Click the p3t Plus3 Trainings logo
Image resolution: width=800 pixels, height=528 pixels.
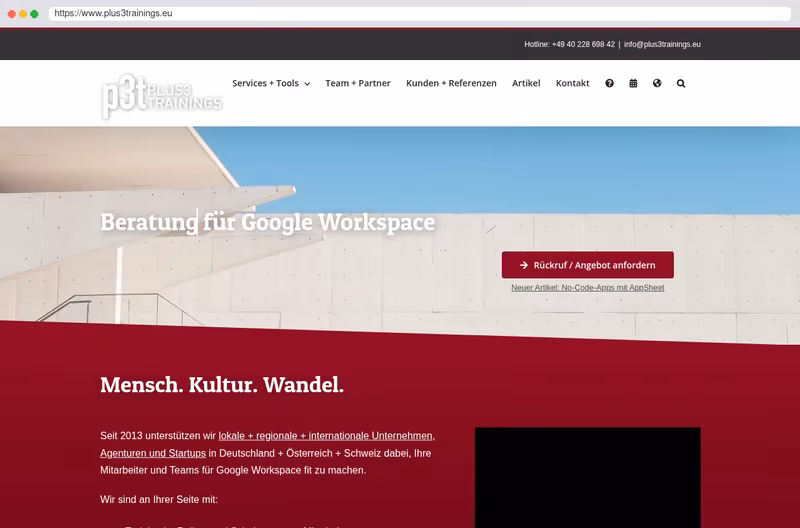pyautogui.click(x=162, y=97)
